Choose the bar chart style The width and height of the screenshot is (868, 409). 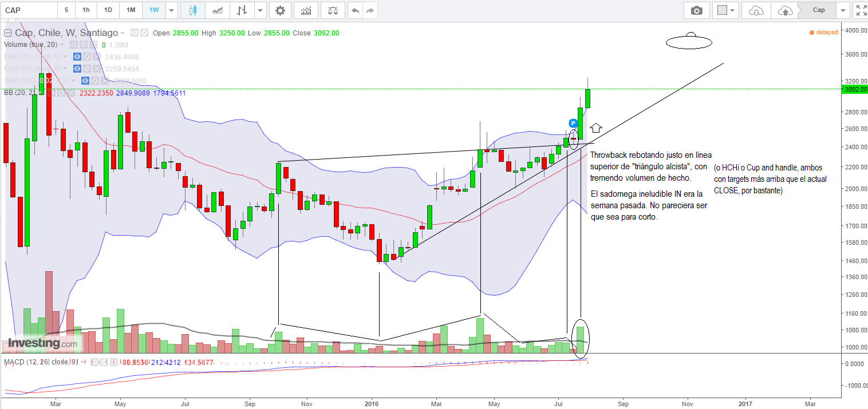242,10
